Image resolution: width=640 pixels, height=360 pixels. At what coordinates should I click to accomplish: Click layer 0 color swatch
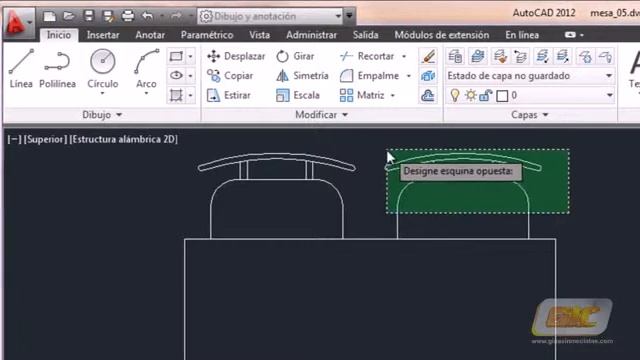502,96
